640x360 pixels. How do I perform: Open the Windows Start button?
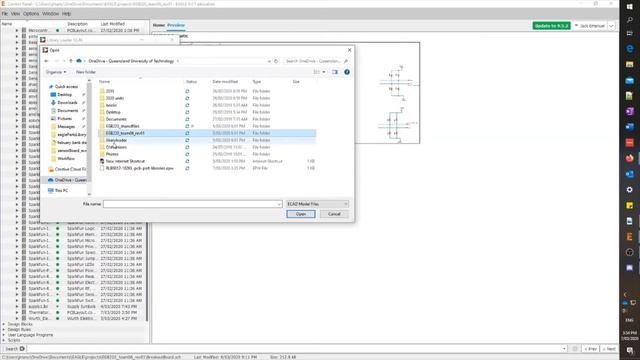click(x=629, y=7)
